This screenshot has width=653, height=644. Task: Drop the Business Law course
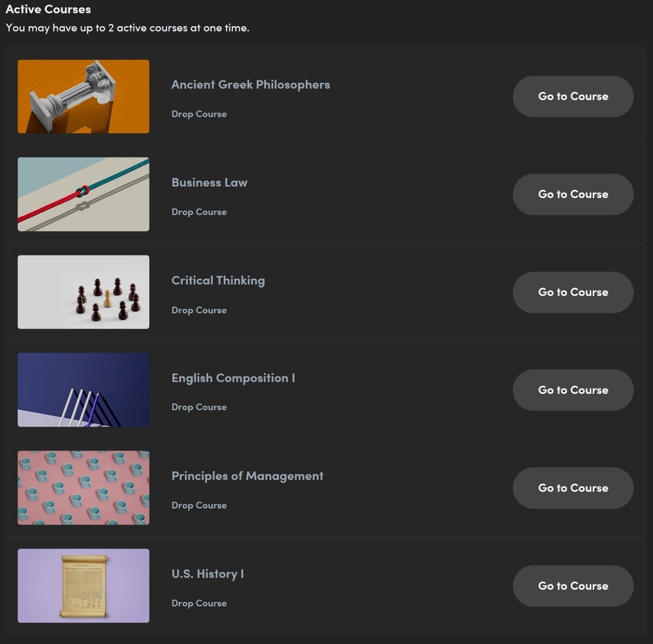click(199, 212)
